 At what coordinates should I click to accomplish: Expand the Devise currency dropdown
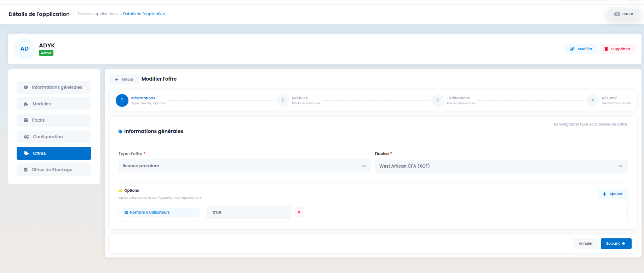click(501, 166)
